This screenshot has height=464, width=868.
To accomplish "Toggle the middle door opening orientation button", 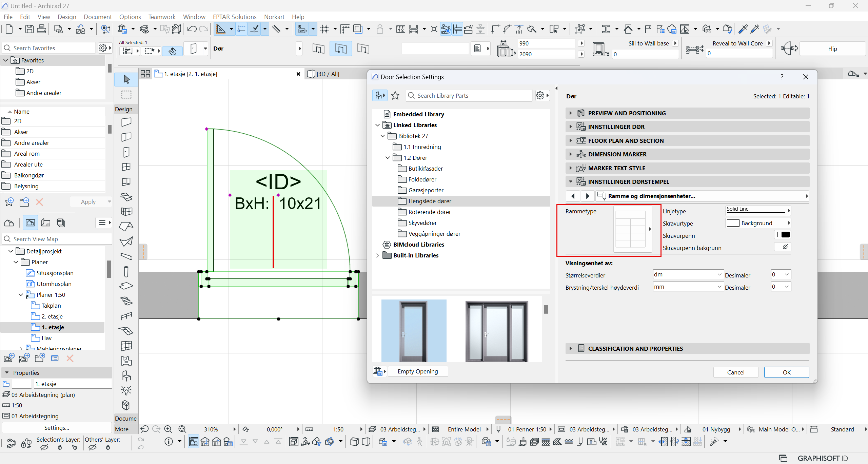I will point(340,49).
